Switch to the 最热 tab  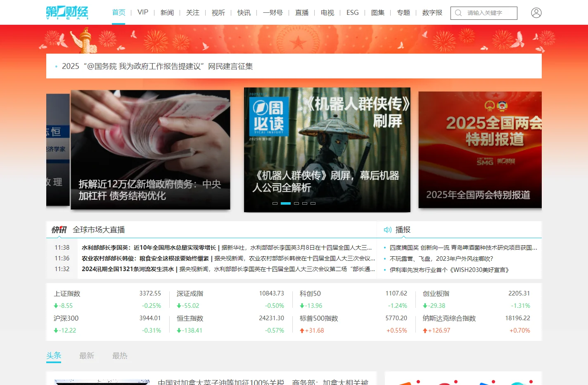120,355
